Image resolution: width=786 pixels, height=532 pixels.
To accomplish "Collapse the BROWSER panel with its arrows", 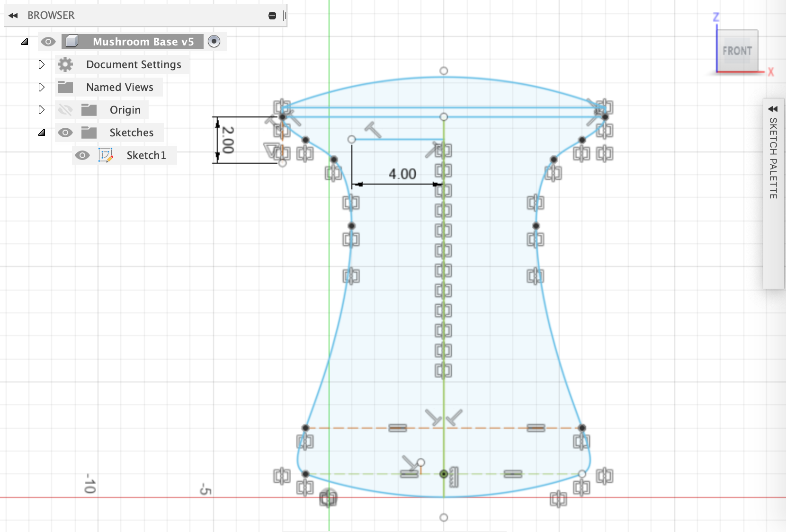I will 13,15.
